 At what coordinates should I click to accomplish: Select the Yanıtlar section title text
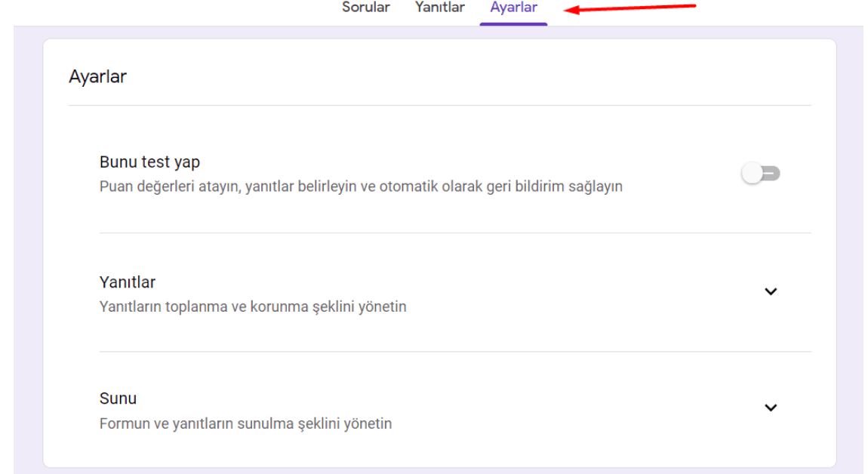coord(127,282)
